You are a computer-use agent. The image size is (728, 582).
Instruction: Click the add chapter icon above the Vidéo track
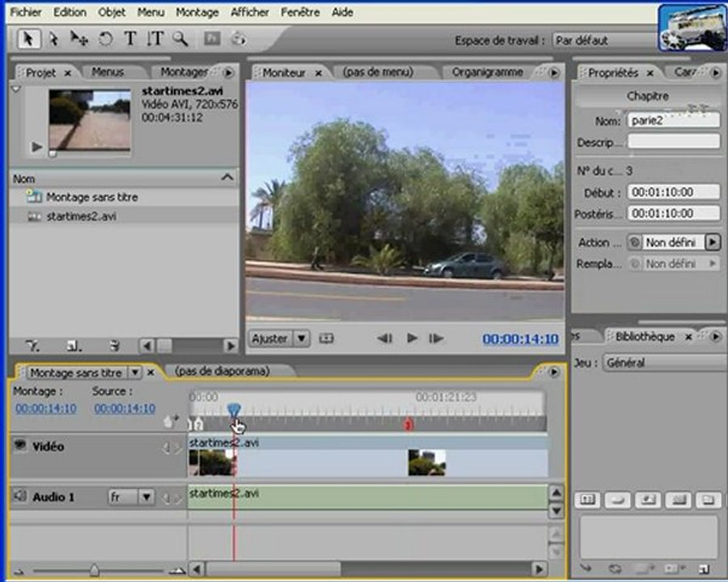pyautogui.click(x=171, y=421)
